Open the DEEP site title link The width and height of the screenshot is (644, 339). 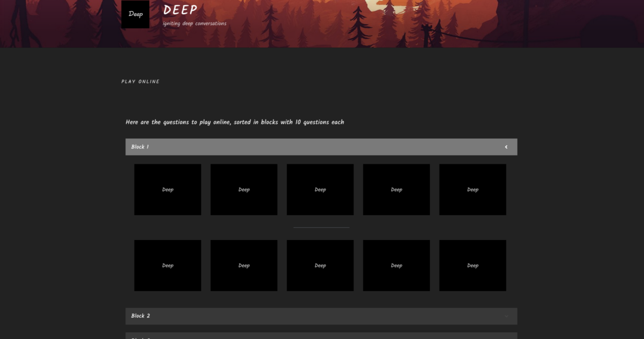[180, 10]
